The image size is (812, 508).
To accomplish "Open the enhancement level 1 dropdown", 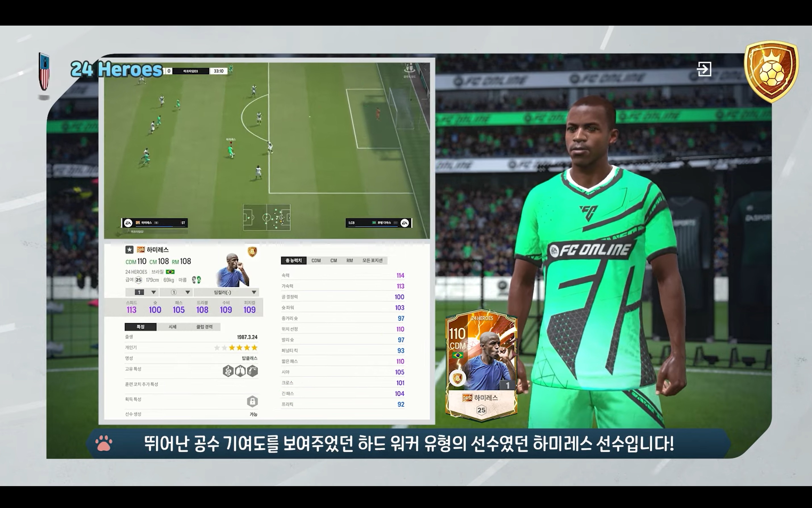I will [x=142, y=292].
